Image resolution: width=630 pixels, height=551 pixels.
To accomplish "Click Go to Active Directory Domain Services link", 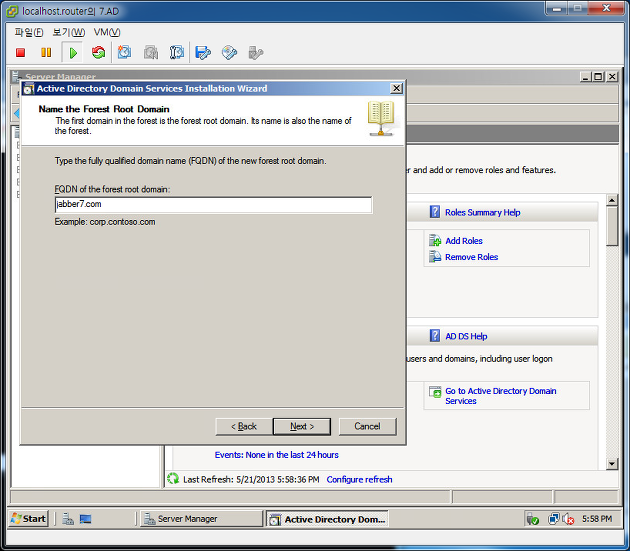I will tap(501, 396).
